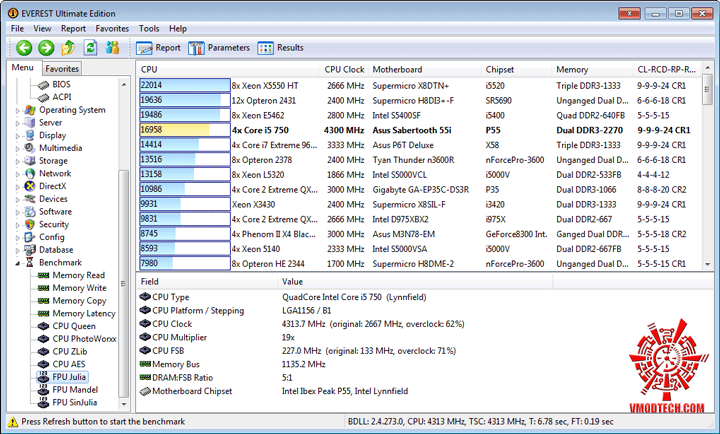Click the Operating System icon in tree
Image resolution: width=720 pixels, height=434 pixels.
click(30, 110)
